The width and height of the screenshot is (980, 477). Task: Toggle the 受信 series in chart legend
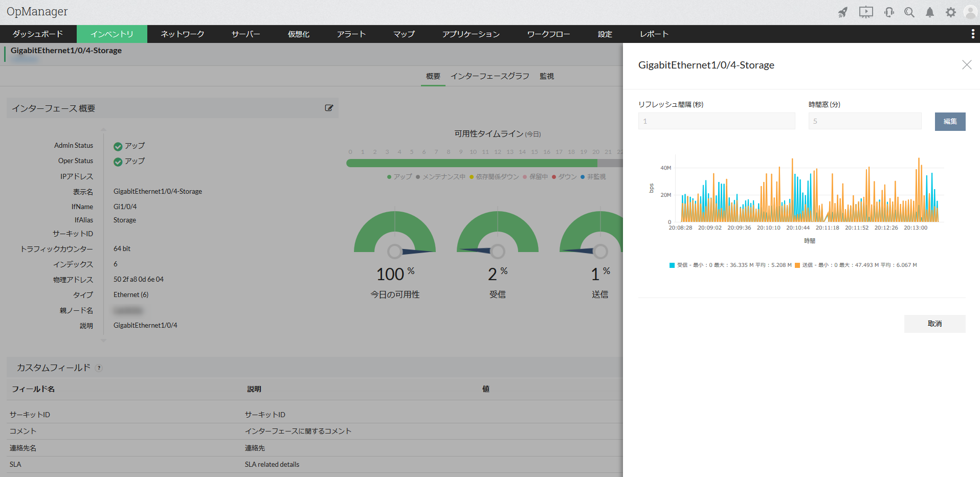(x=730, y=265)
